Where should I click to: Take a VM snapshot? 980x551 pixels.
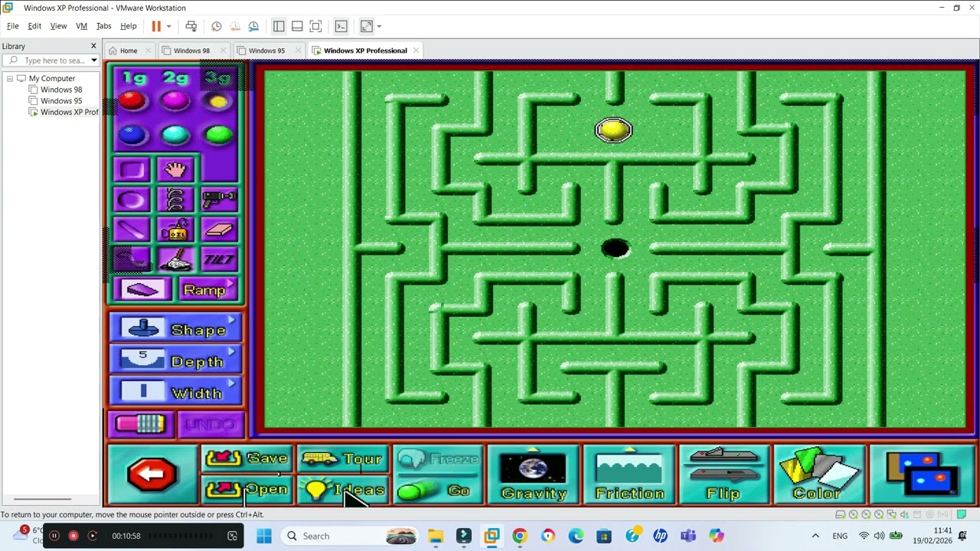[x=217, y=26]
